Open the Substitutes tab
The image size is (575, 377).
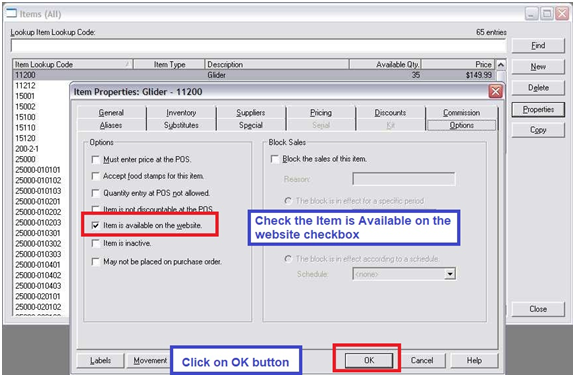181,125
